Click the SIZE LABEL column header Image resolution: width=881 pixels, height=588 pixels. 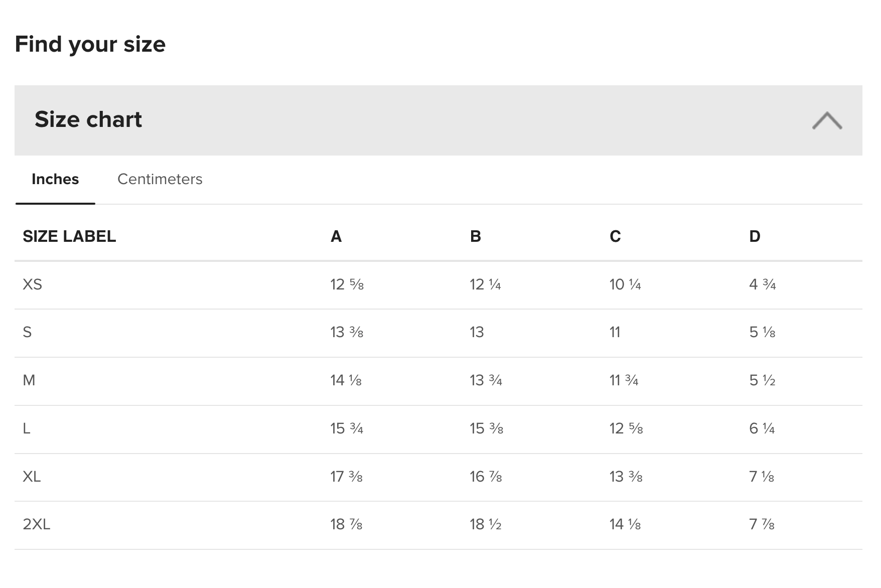point(69,236)
